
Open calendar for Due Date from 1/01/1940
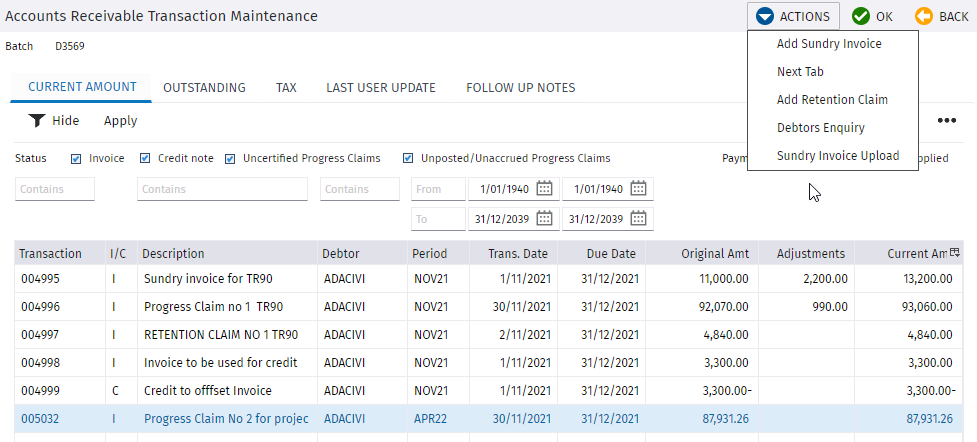tap(638, 188)
